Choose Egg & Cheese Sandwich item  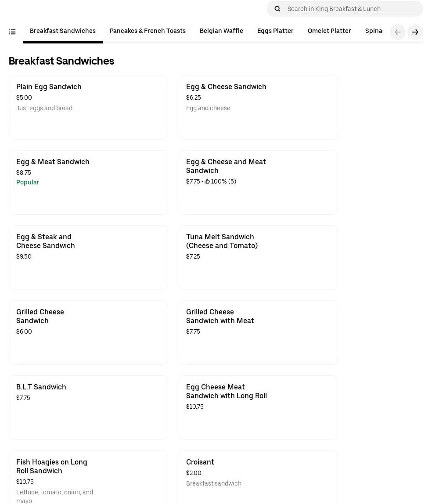click(258, 107)
